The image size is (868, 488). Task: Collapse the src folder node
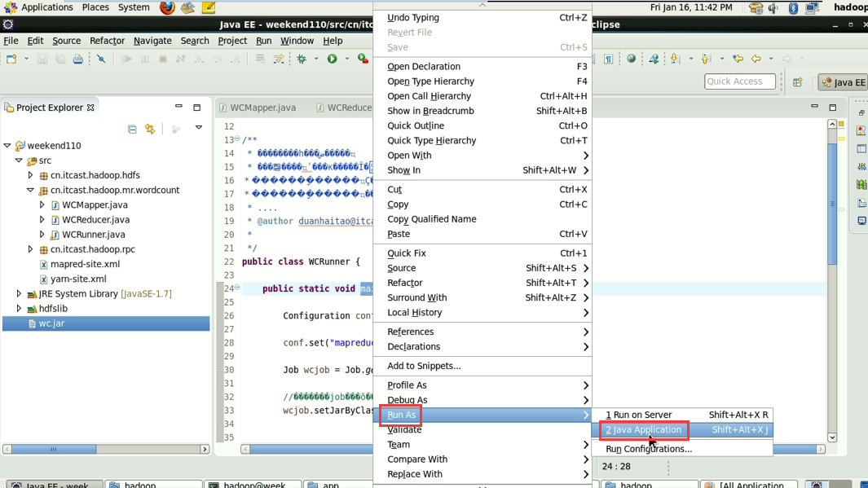coord(19,160)
